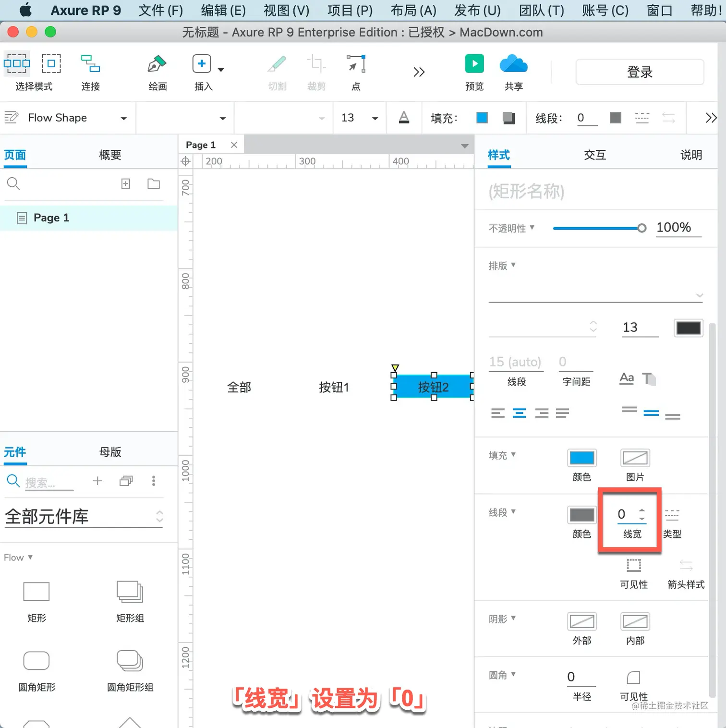Select the contained selection mode icon
This screenshot has width=726, height=728.
[51, 63]
